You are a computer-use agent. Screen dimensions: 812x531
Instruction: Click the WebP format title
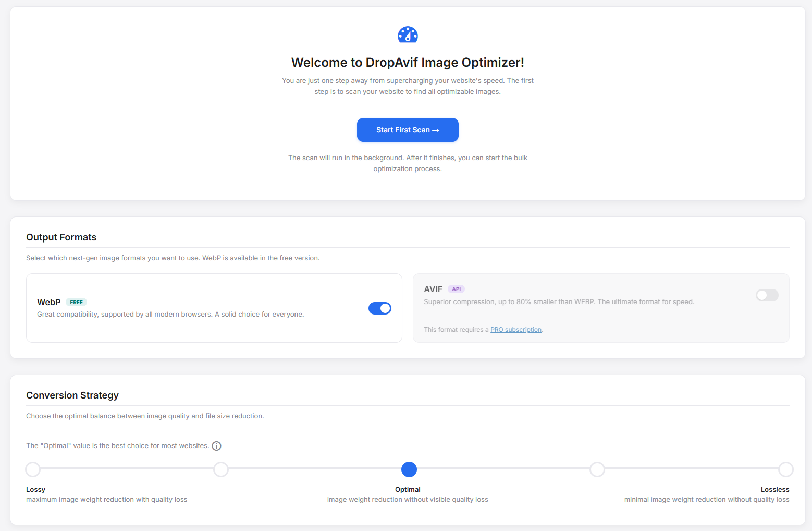pos(49,302)
